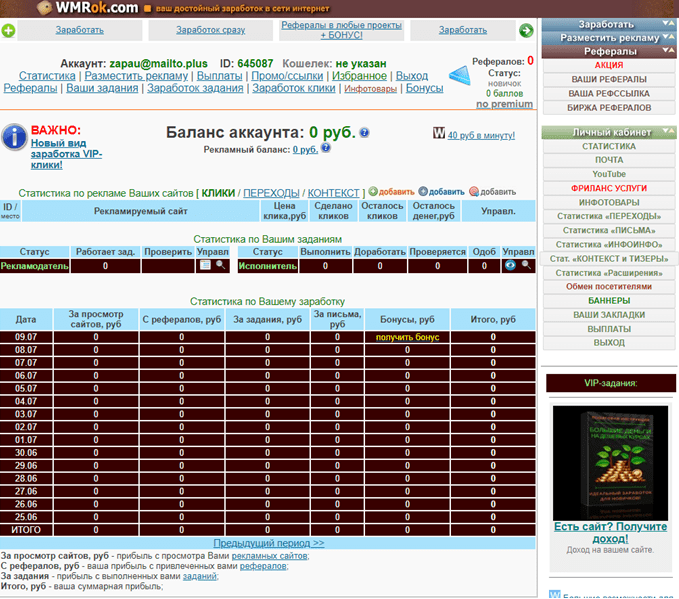The width and height of the screenshot is (679, 599).
Task: Collapse the Личный кабинет sidebar section
Action: (668, 131)
